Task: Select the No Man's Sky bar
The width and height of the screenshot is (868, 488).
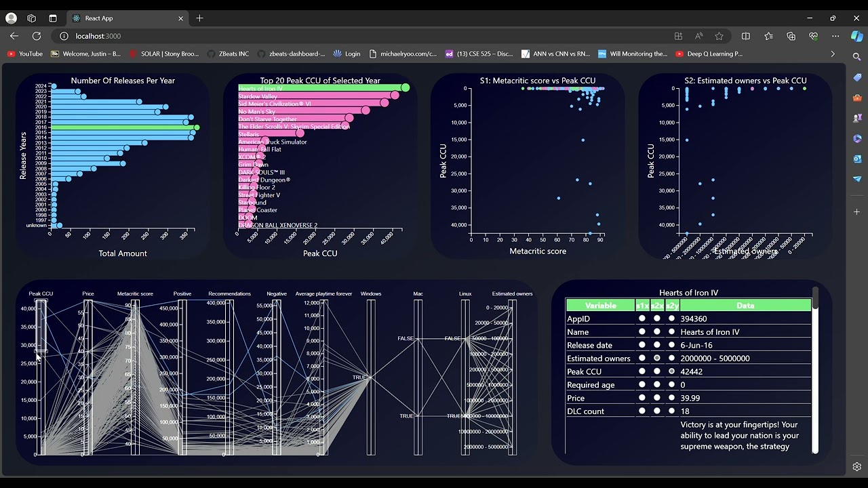Action: [x=302, y=111]
